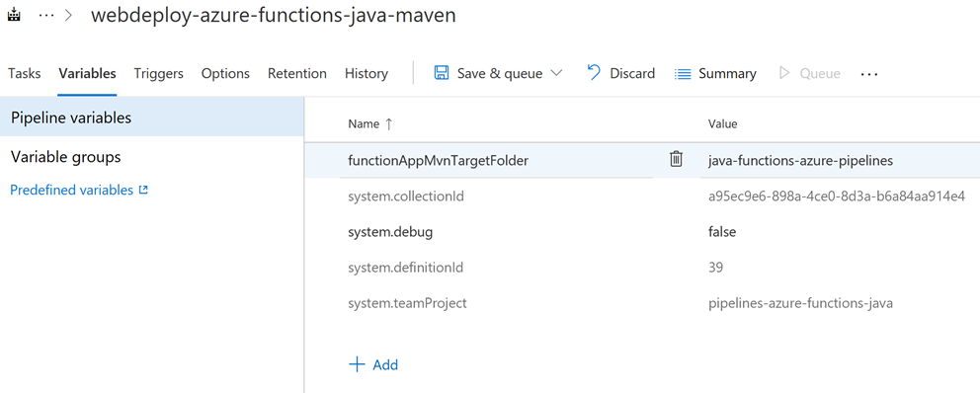
Task: Open the pipeline Summary
Action: point(727,74)
